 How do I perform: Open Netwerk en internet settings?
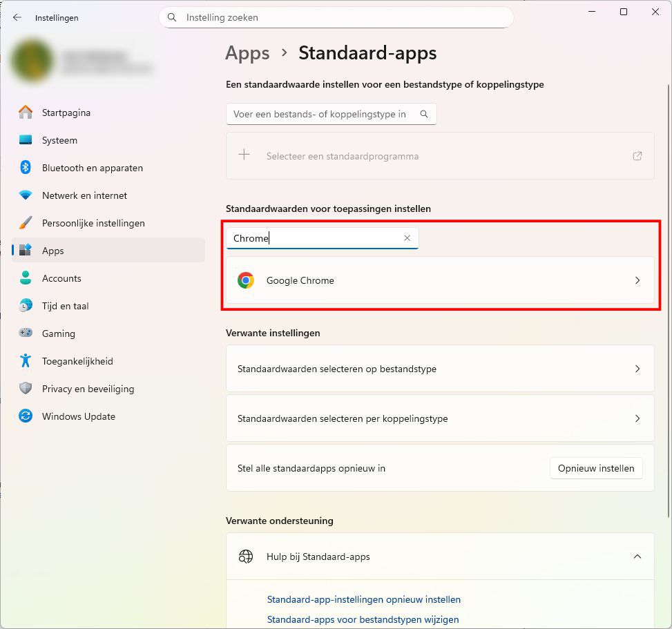[26, 195]
